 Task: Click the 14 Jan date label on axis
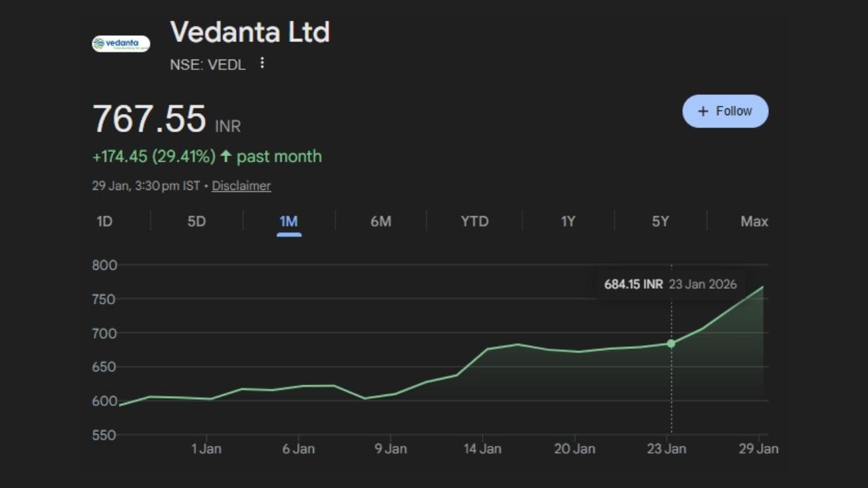(482, 448)
